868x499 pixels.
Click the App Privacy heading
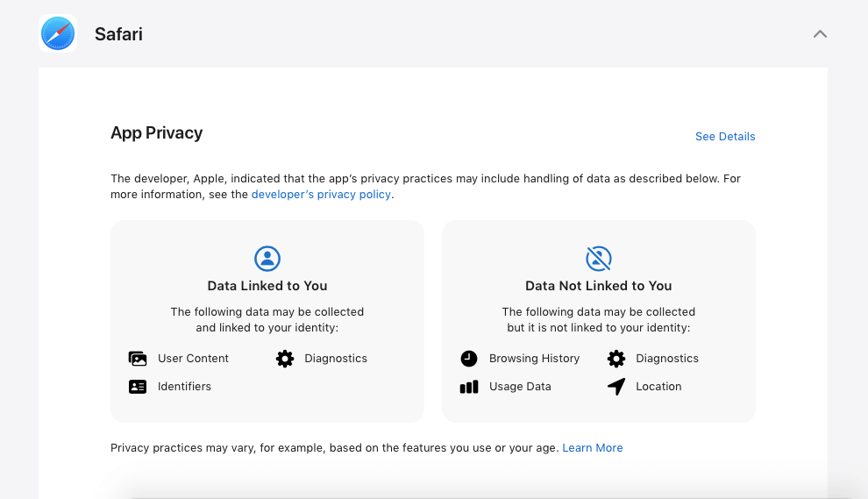click(x=156, y=133)
